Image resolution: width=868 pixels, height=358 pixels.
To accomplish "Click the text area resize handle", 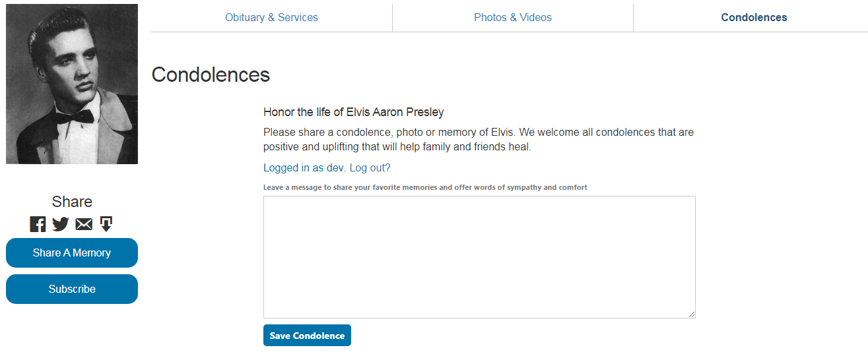I will [x=692, y=314].
